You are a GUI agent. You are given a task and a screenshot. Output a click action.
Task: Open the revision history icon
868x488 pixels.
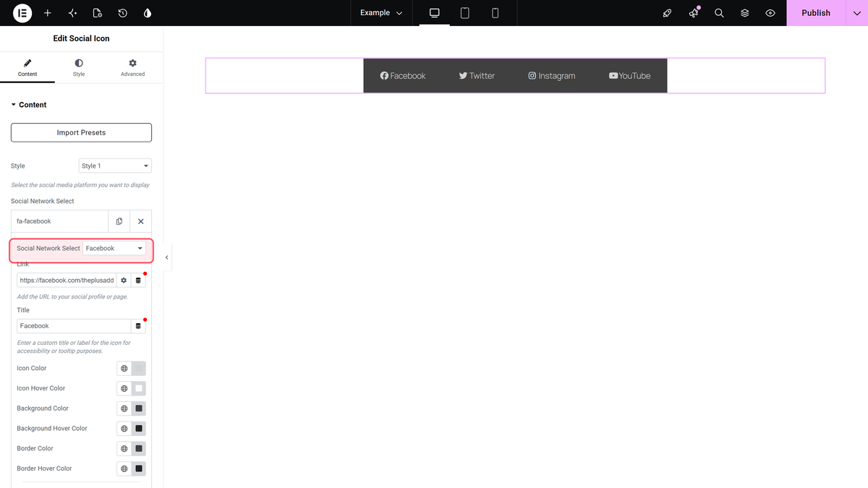[123, 13]
